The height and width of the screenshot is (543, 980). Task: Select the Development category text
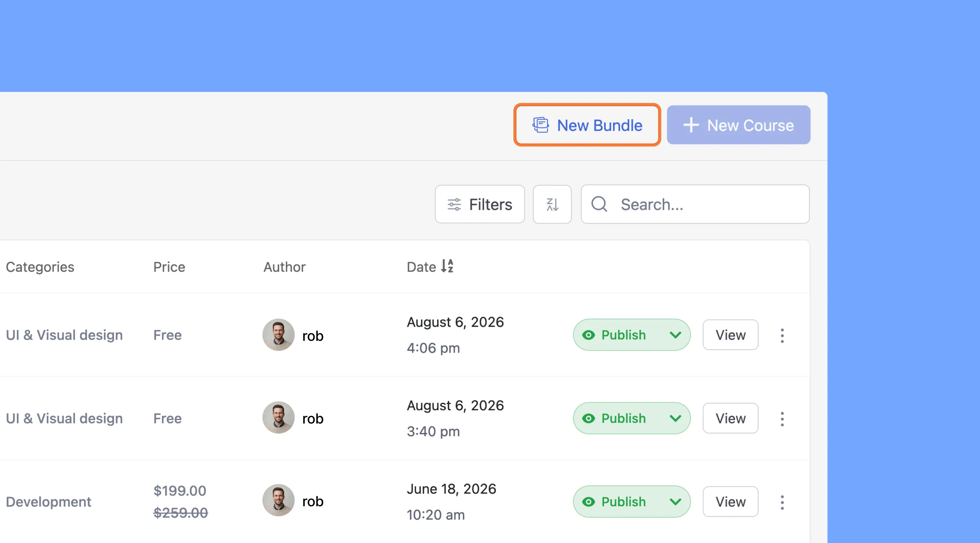[x=49, y=502]
